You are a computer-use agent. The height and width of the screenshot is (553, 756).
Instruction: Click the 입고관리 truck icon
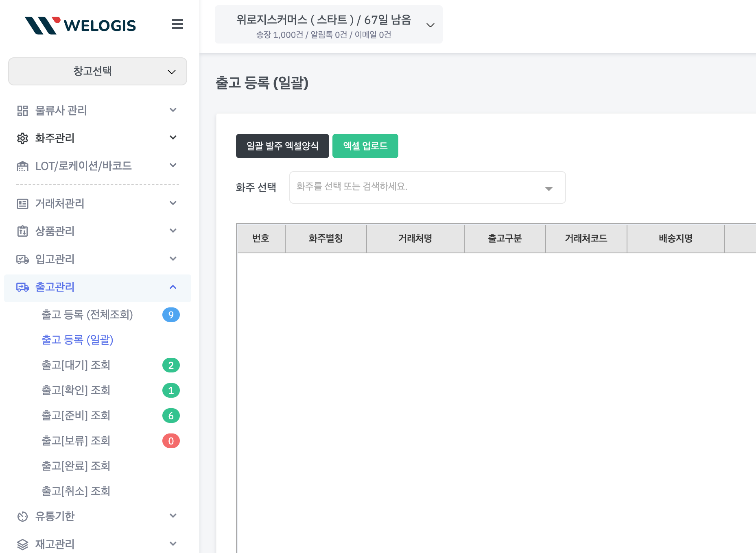pyautogui.click(x=22, y=259)
